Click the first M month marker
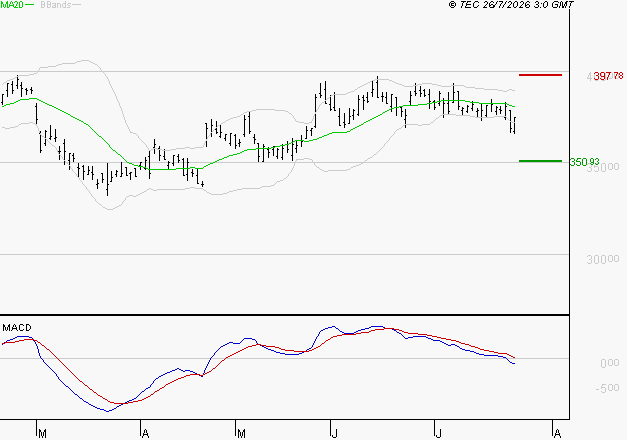 tap(42, 434)
